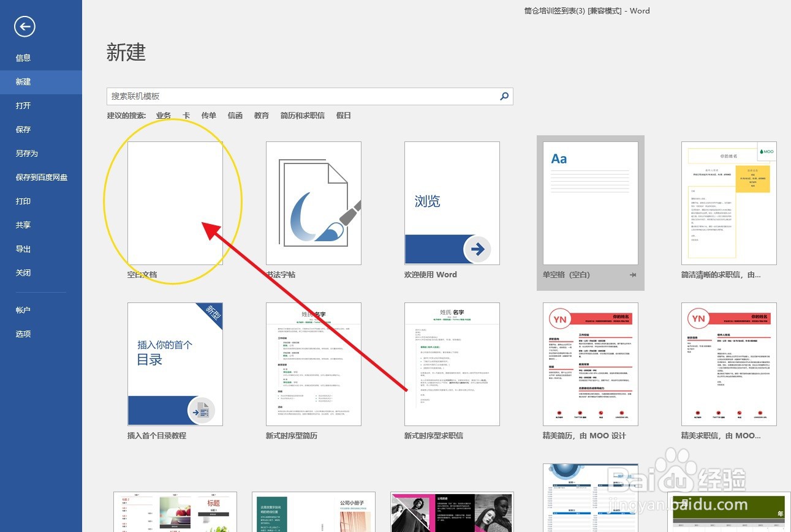791x532 pixels.
Task: Select the 单空格(空白) template thumbnail
Action: 591,203
